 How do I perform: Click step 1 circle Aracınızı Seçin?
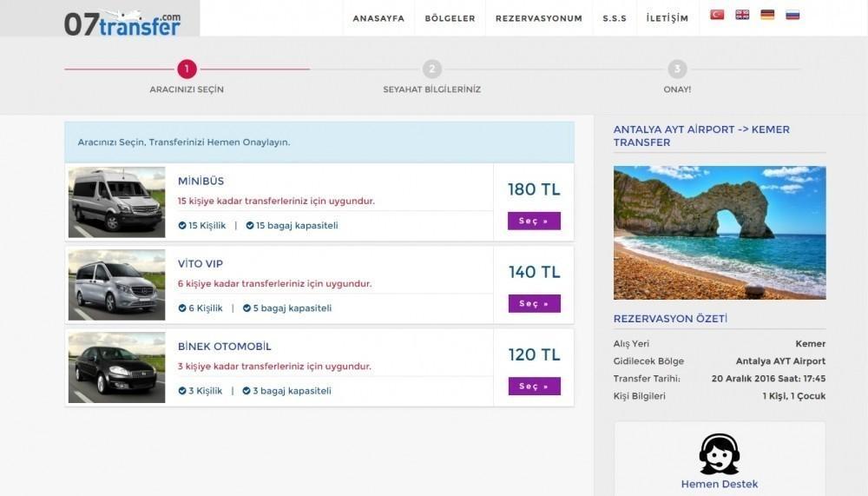pyautogui.click(x=187, y=69)
